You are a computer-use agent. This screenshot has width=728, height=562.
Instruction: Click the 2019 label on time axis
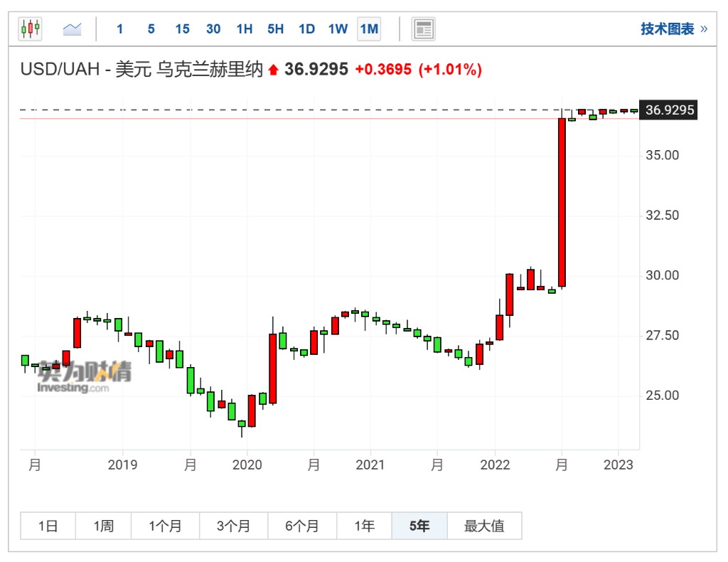click(122, 465)
